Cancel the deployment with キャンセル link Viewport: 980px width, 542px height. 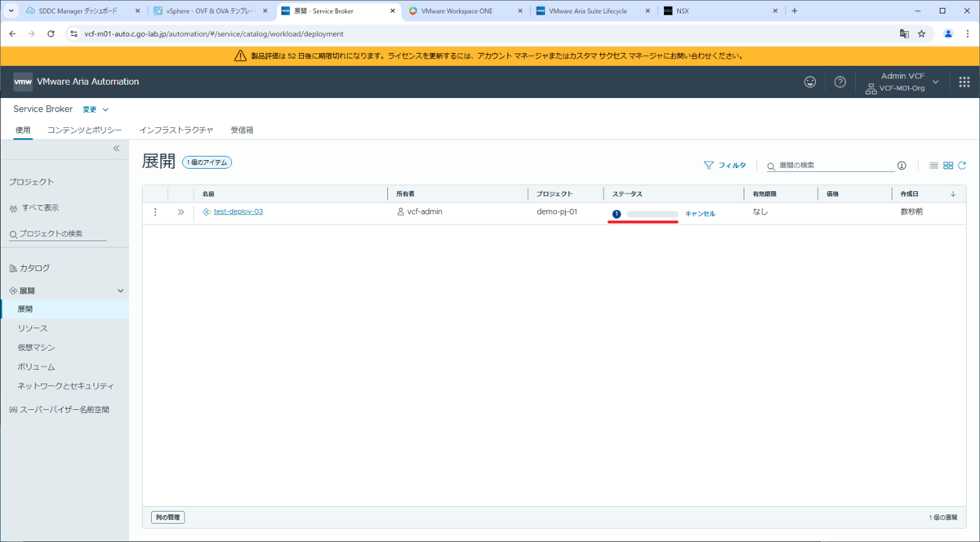(700, 213)
